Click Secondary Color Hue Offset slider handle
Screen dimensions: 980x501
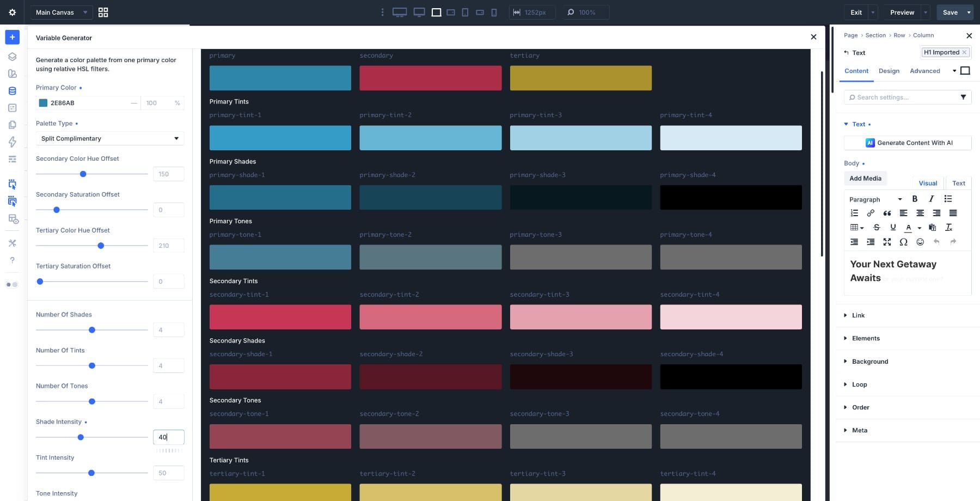[83, 174]
